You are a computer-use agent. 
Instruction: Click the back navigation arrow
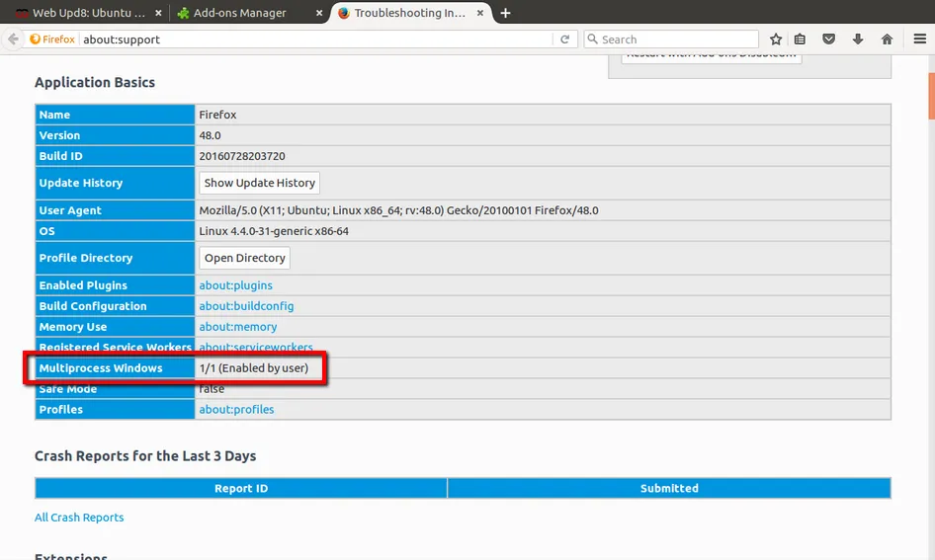coord(13,40)
